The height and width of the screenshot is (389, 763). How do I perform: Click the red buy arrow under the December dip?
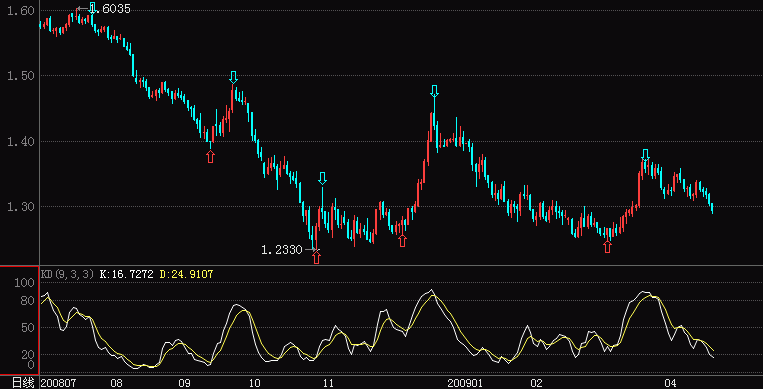pyautogui.click(x=402, y=240)
